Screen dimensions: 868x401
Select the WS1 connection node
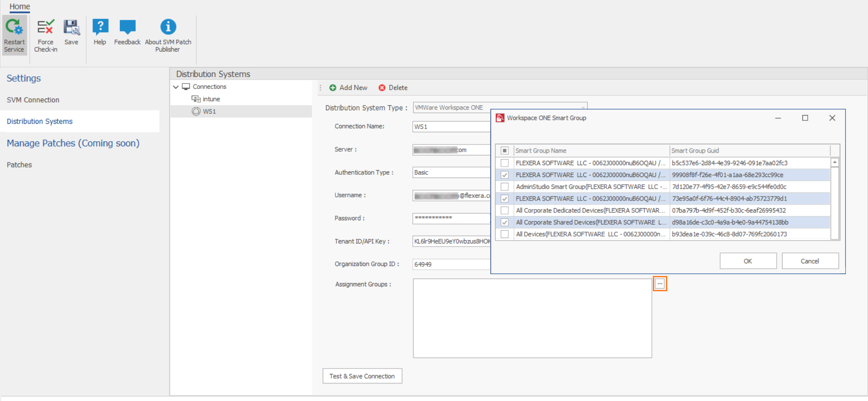(209, 112)
